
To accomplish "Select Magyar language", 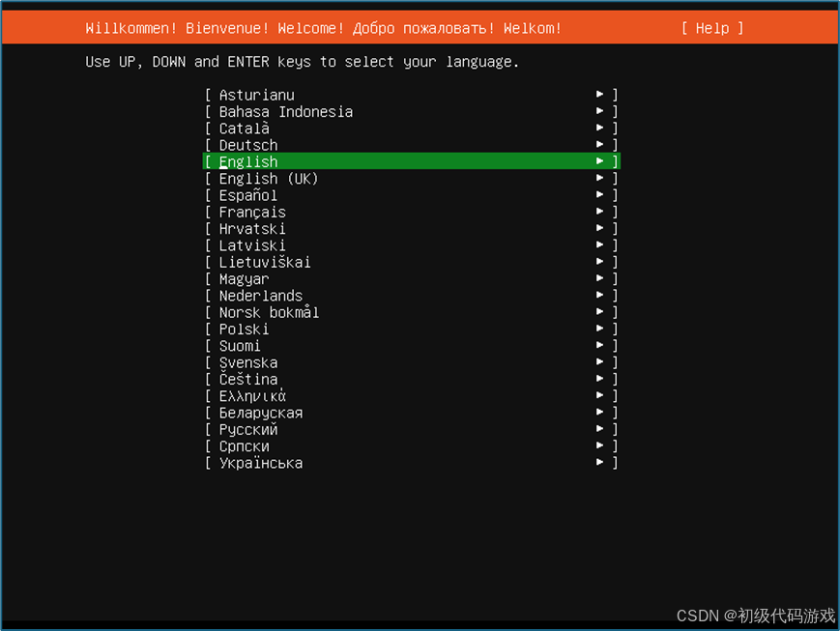I will 411,278.
